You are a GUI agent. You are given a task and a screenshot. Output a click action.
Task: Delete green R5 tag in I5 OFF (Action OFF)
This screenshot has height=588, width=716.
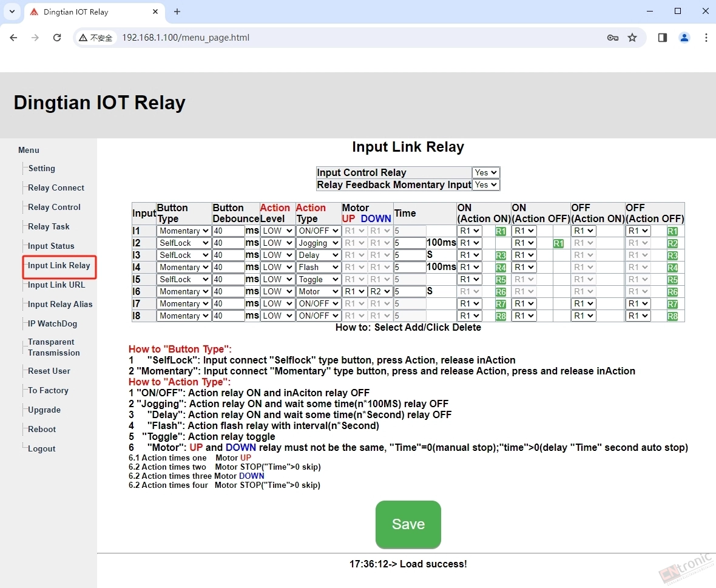(672, 279)
